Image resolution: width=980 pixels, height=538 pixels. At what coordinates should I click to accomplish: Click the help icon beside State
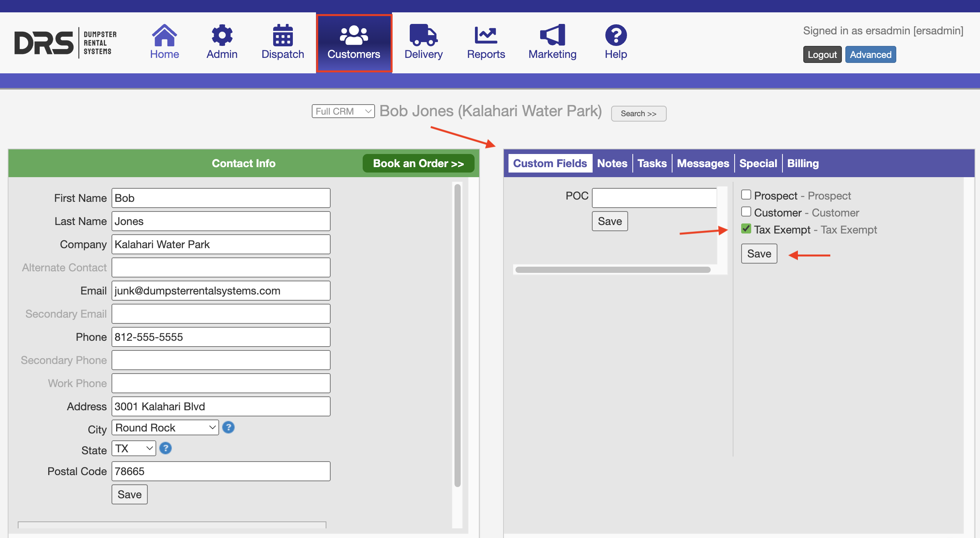pos(166,448)
